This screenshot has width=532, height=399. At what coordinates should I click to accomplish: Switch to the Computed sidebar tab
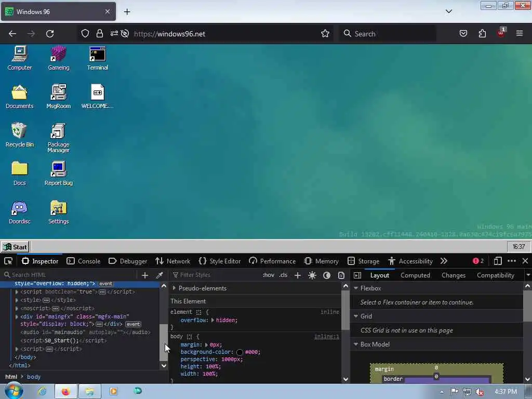(415, 275)
